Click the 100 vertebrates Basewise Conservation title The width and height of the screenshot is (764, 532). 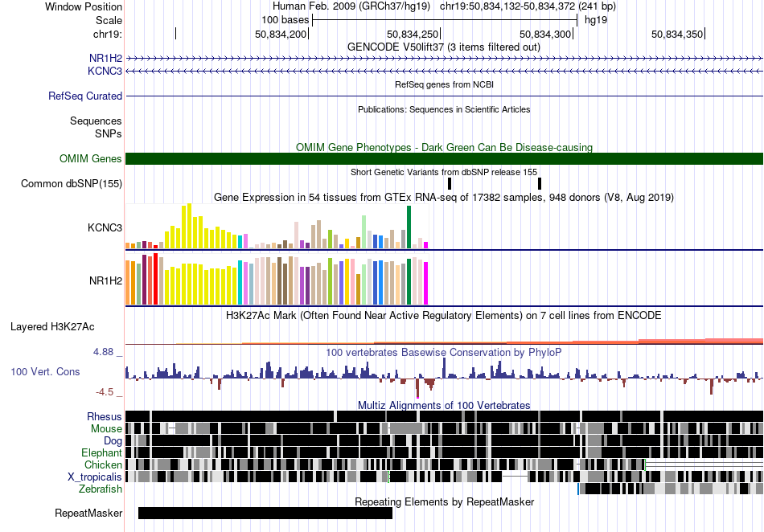[444, 353]
